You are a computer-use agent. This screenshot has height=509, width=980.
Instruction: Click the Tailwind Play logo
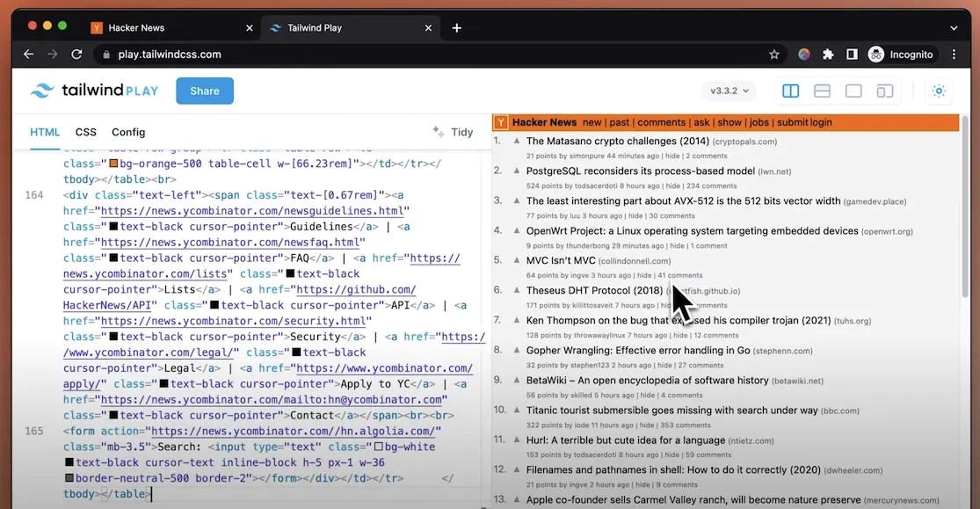94,91
